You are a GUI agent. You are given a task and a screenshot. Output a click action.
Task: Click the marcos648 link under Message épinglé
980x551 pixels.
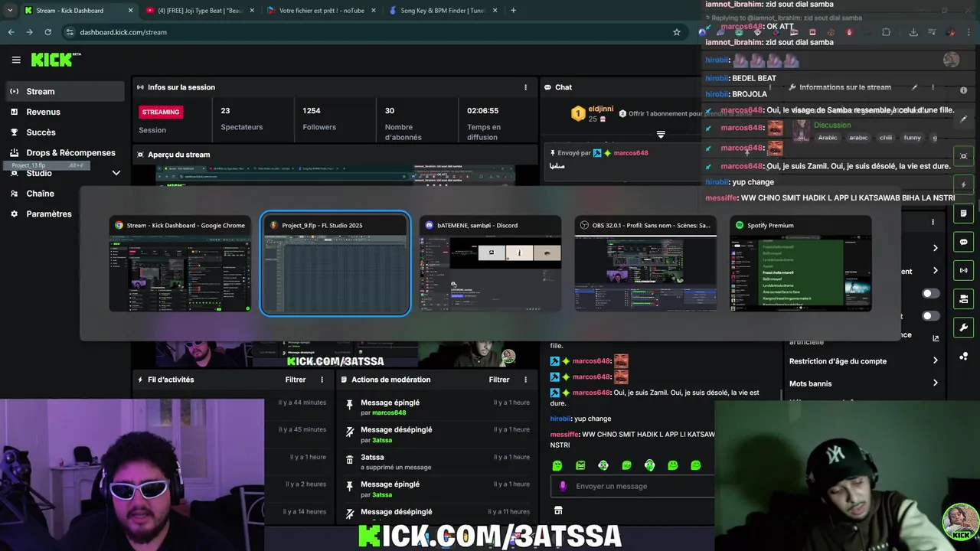[389, 412]
